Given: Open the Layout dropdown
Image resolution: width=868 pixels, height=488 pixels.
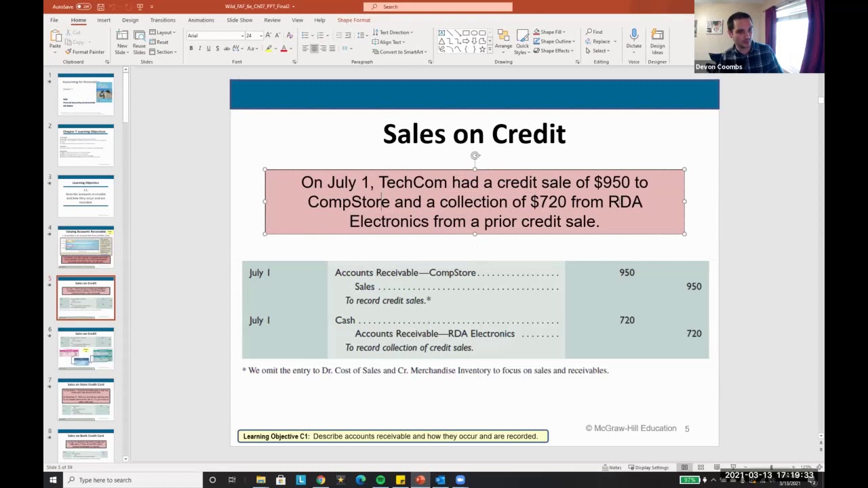Looking at the screenshot, I should coord(163,32).
